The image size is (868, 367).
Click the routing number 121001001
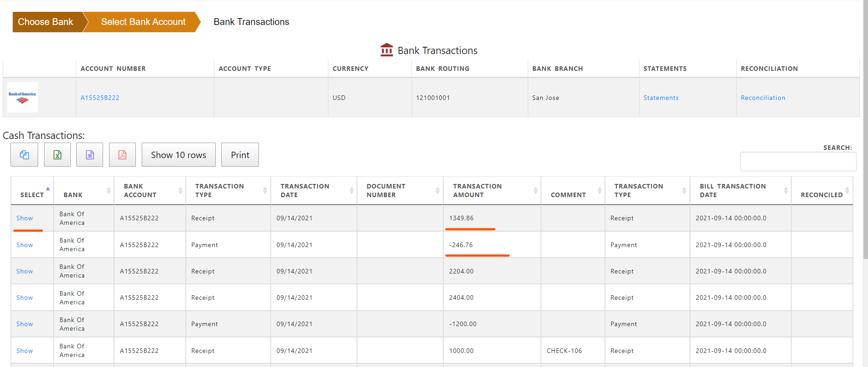click(433, 98)
